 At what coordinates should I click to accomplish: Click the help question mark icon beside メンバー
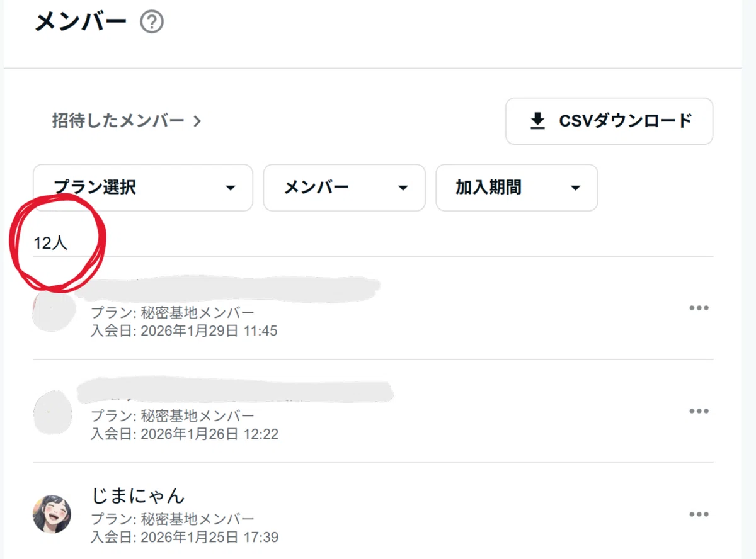coord(152,23)
